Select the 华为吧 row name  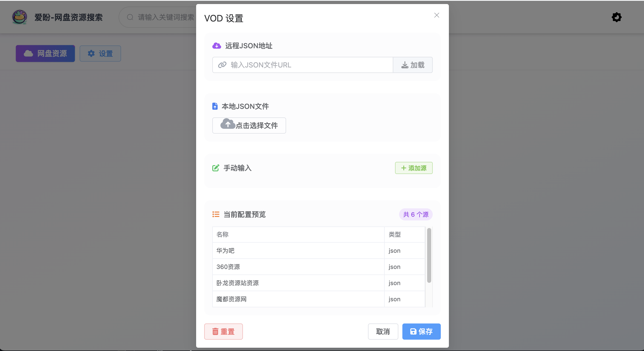pos(225,251)
